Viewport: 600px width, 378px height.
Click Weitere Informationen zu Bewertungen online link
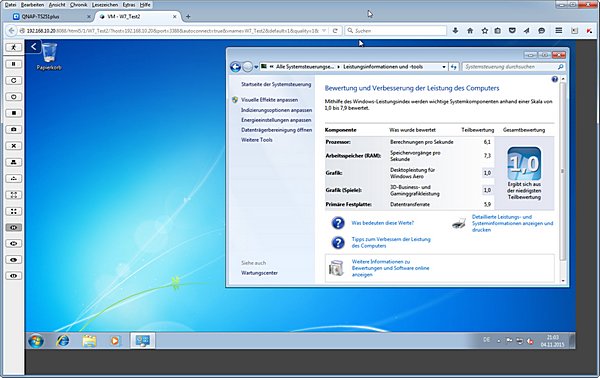click(x=390, y=268)
